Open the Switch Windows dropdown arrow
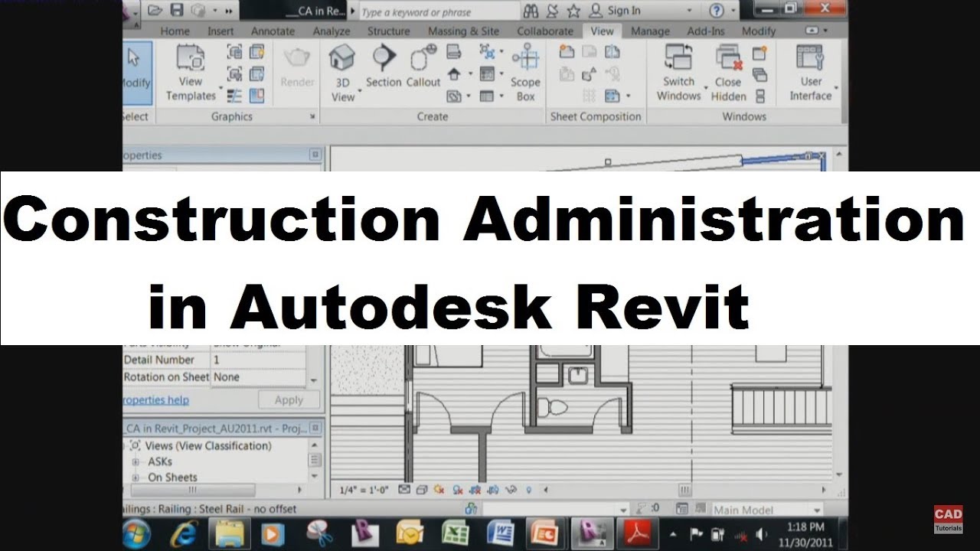980x551 pixels. click(x=704, y=88)
